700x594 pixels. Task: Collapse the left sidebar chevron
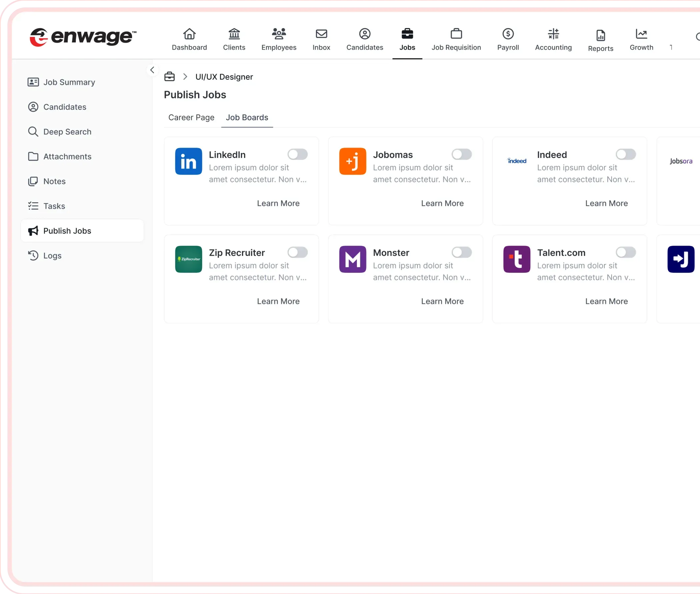point(152,70)
